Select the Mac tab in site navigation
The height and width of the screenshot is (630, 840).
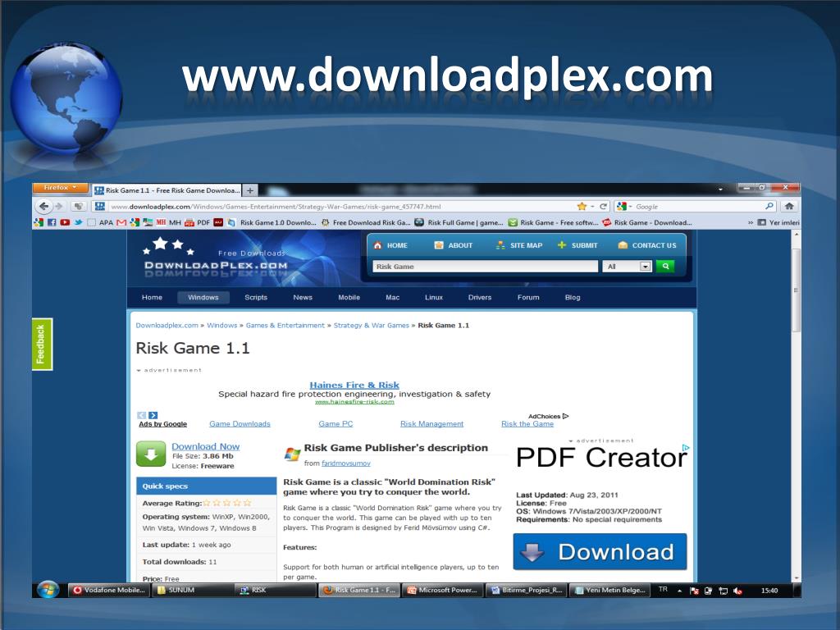(x=392, y=297)
